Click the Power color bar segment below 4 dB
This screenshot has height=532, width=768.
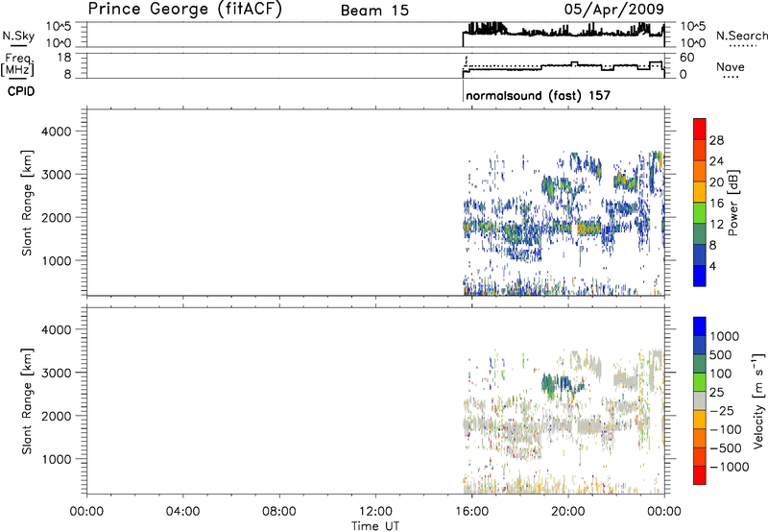coord(700,276)
